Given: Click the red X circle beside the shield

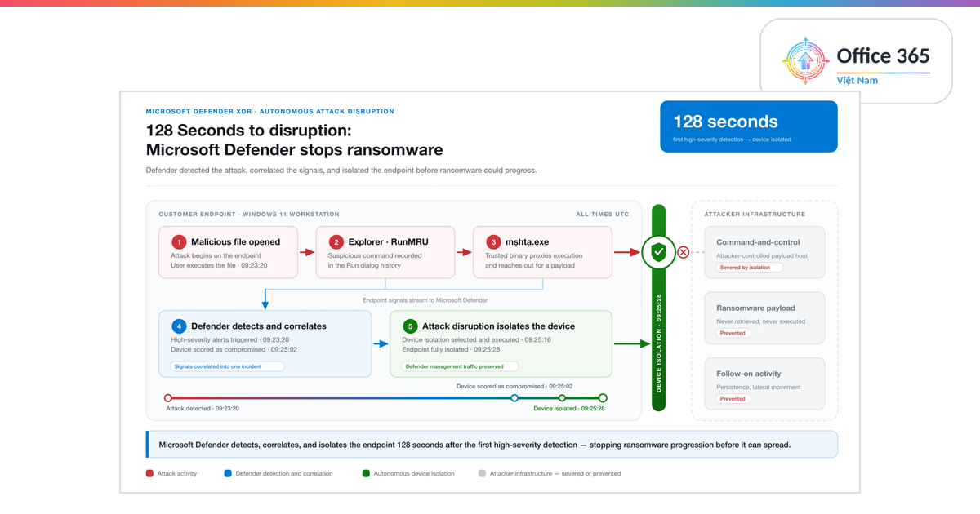Looking at the screenshot, I should tap(684, 253).
